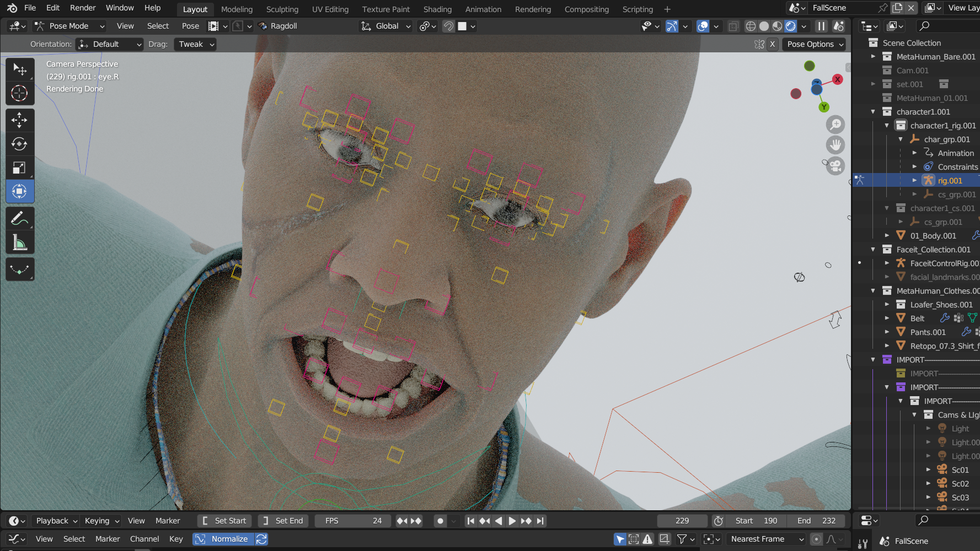Select the Scale tool
The width and height of the screenshot is (980, 551).
coord(19,168)
